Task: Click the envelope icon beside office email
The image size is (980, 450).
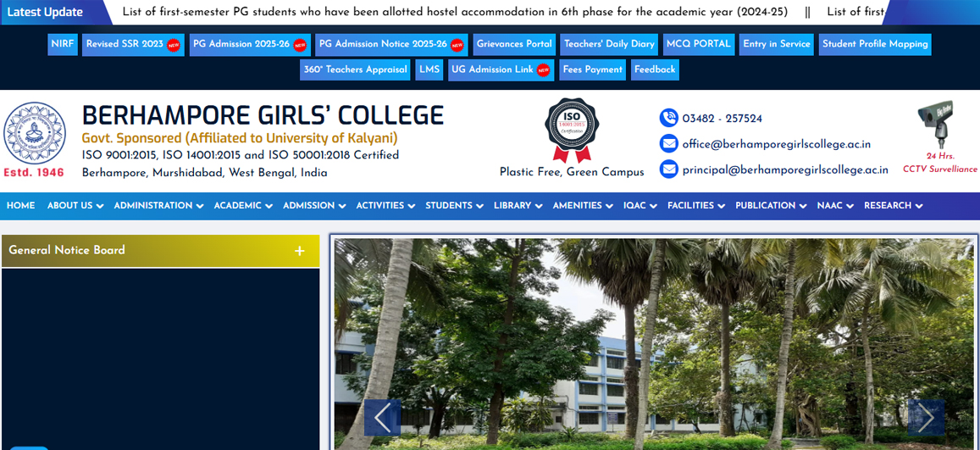Action: (669, 144)
